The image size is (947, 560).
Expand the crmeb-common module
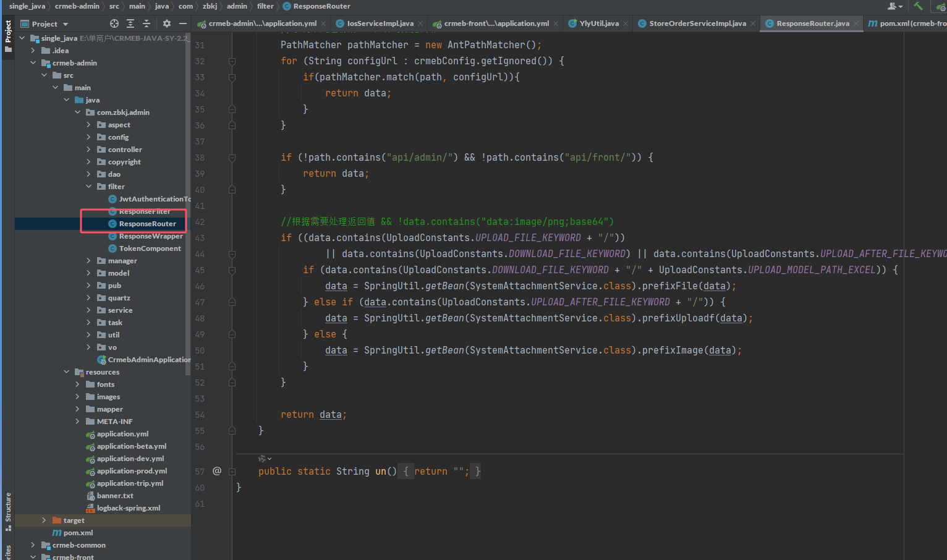click(33, 545)
